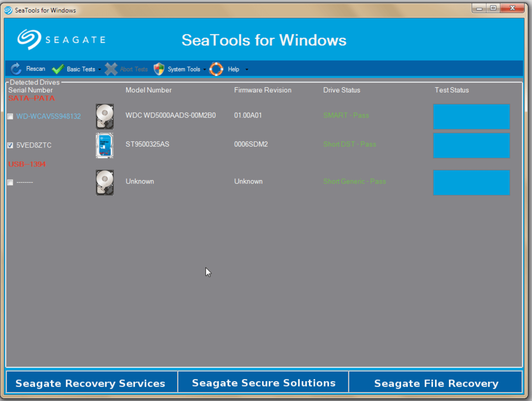Click the ST9500325AS Seagate drive icon
Viewport: 532px width, 401px height.
pyautogui.click(x=104, y=145)
